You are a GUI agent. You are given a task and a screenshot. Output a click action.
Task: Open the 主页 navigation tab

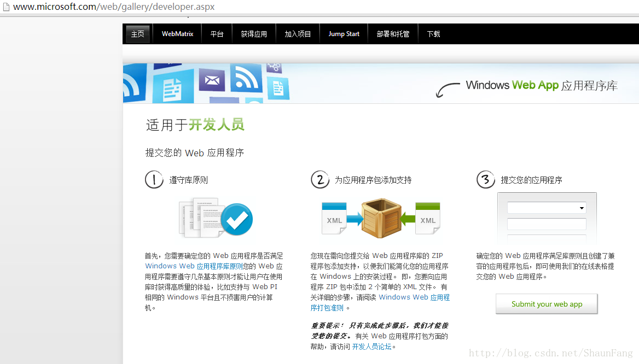(138, 34)
